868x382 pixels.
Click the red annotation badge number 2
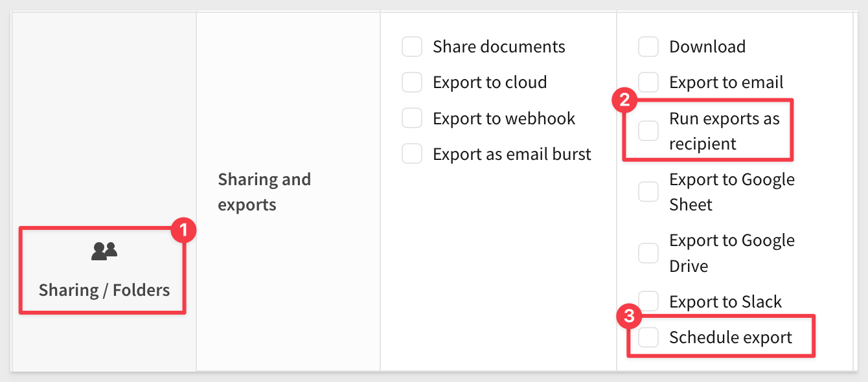625,101
